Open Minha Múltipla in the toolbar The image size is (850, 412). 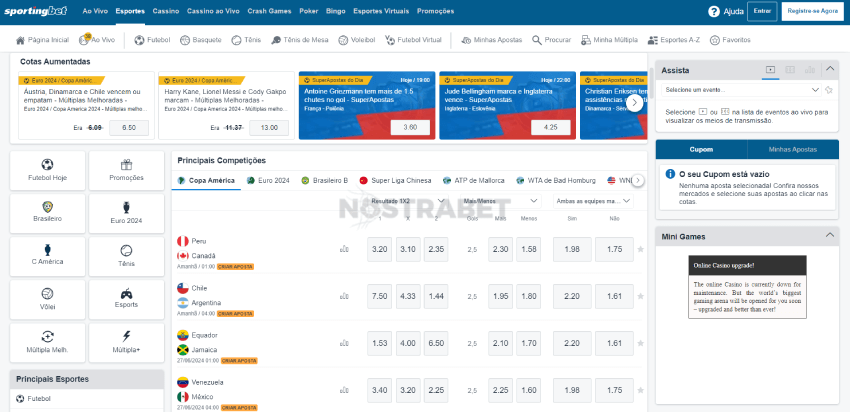(609, 40)
